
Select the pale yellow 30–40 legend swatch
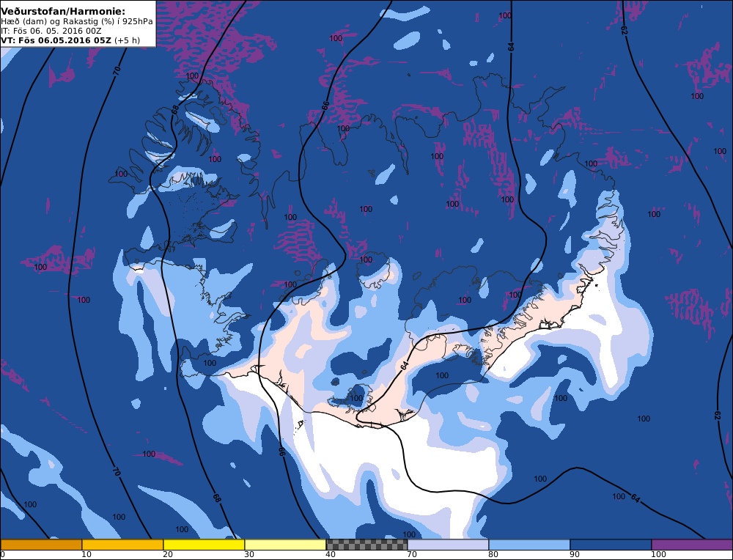tap(285, 545)
